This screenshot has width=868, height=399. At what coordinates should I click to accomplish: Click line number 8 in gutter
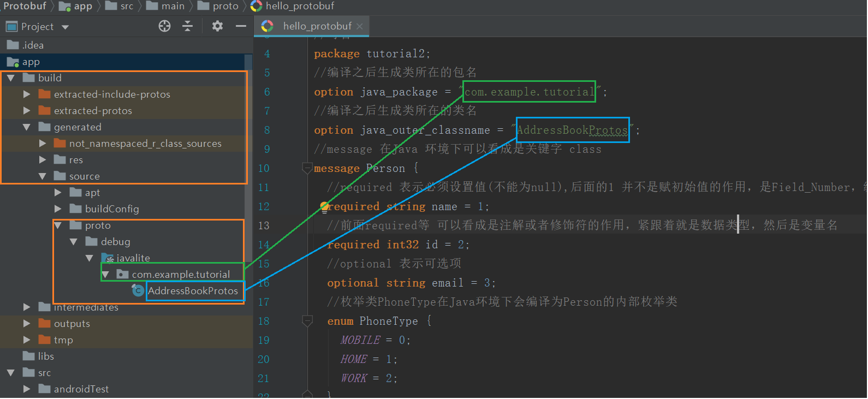[x=267, y=130]
